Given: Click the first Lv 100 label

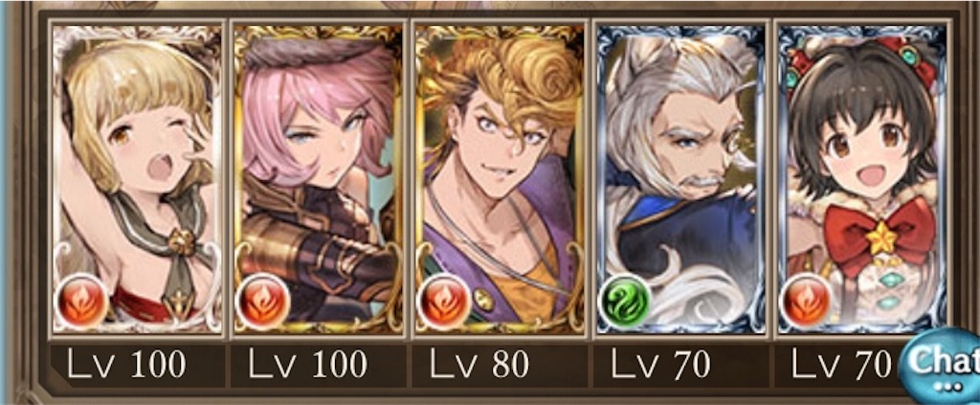Looking at the screenshot, I should click(127, 364).
